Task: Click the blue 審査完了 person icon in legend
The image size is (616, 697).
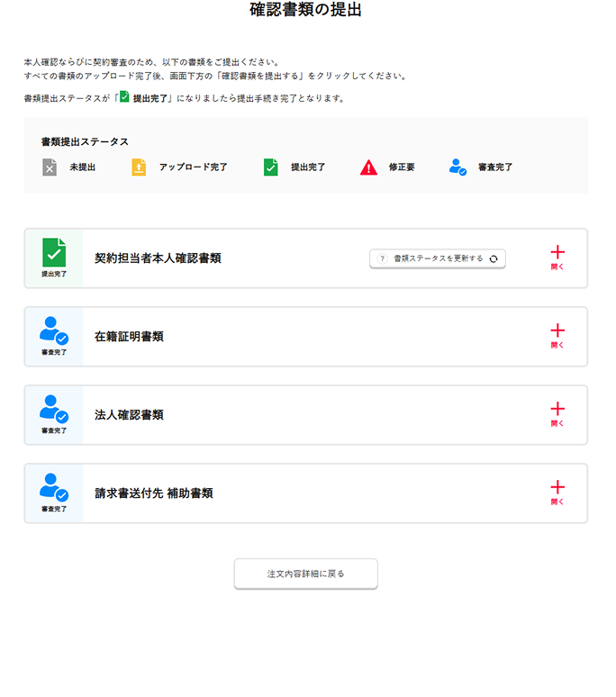Action: [457, 167]
